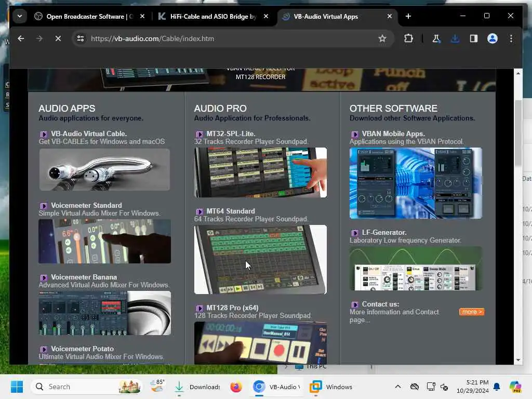Open Voicemeeter Banana link
532x399 pixels.
[84, 277]
